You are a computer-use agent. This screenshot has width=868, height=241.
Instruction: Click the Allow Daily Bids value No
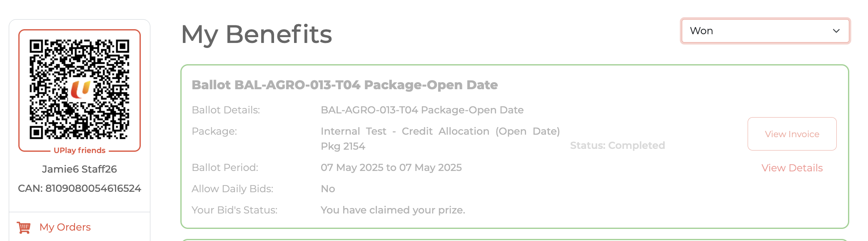pos(328,189)
